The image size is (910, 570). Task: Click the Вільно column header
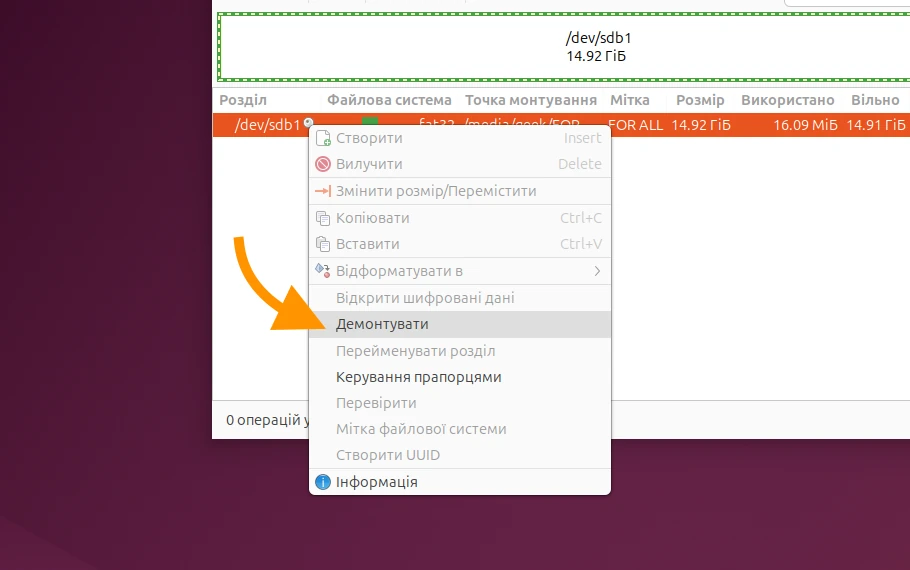[x=875, y=100]
